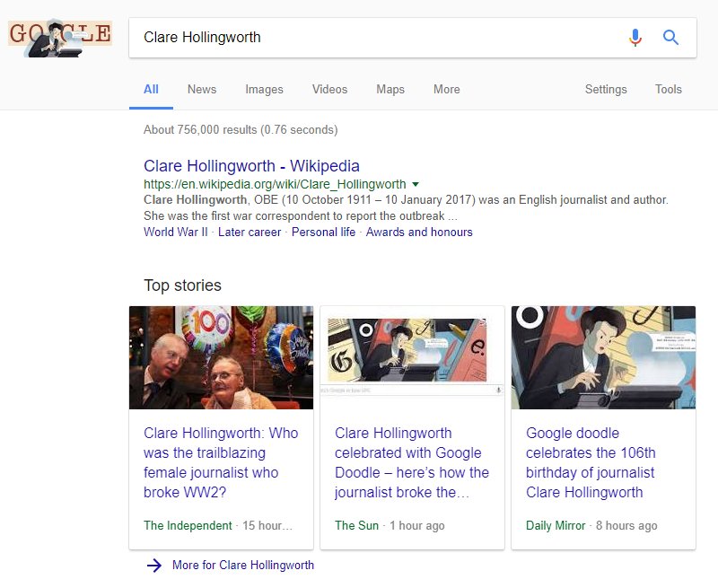Read 'Who was the trailblazing female journalist' story
Viewport: 718px width, 588px height.
tap(221, 462)
